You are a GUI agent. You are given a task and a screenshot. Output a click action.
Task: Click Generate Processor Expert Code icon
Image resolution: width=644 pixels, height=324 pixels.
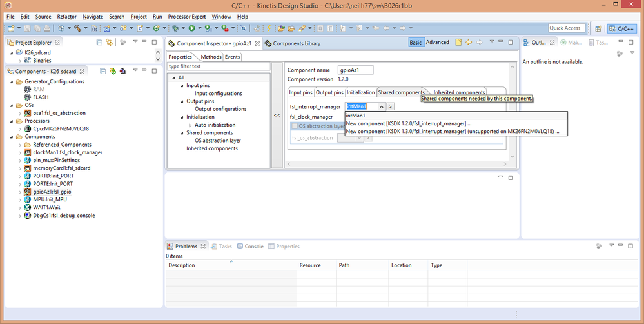pos(113,71)
